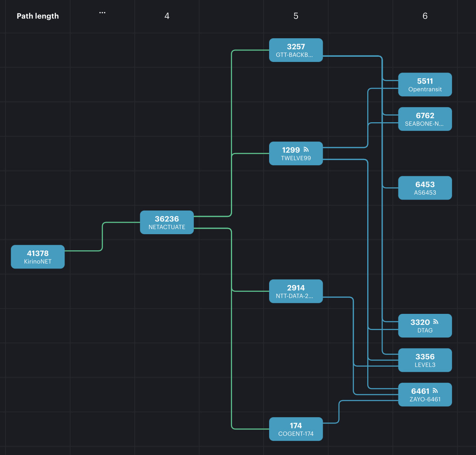Open the 174 COGENT-174 node
476x455 pixels.
(x=296, y=429)
